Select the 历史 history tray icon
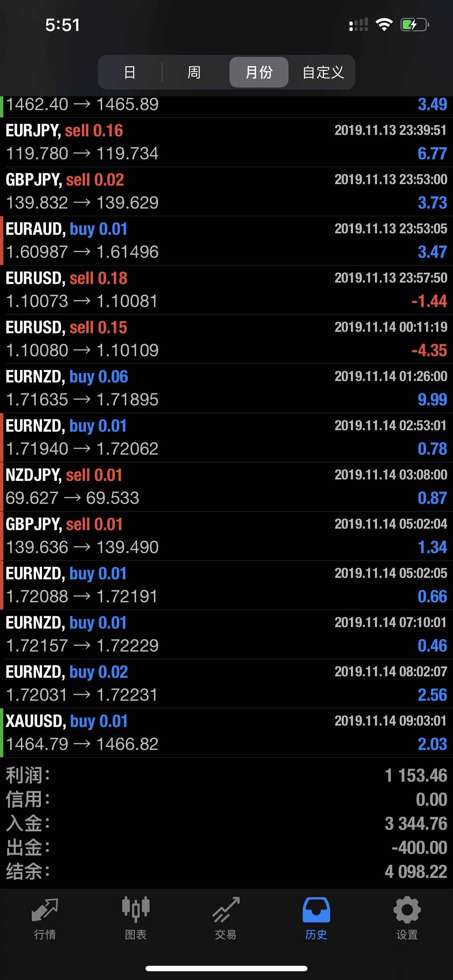This screenshot has height=980, width=453. [316, 910]
